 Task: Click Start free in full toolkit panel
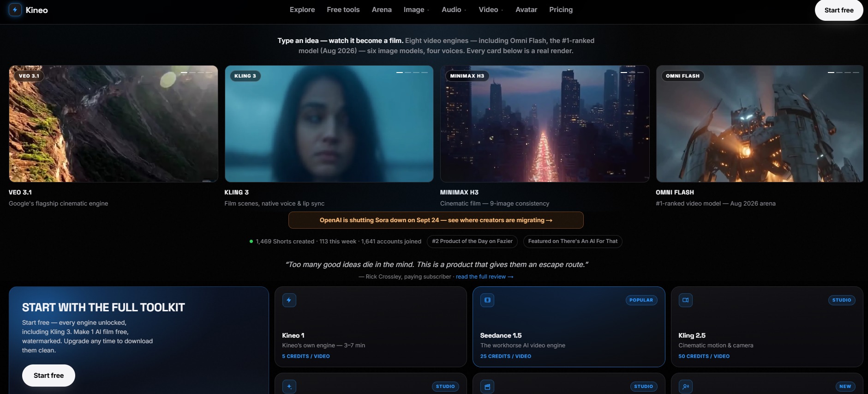pyautogui.click(x=48, y=376)
